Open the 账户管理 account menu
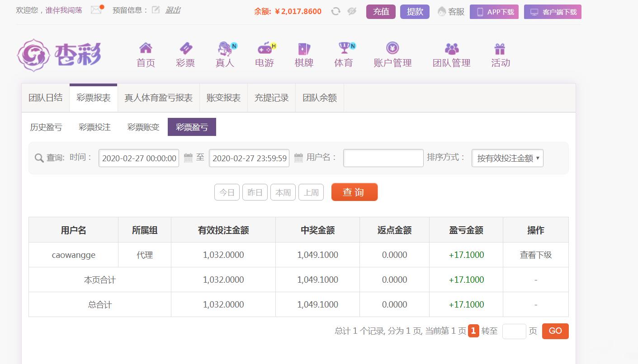The height and width of the screenshot is (364, 638). (392, 55)
